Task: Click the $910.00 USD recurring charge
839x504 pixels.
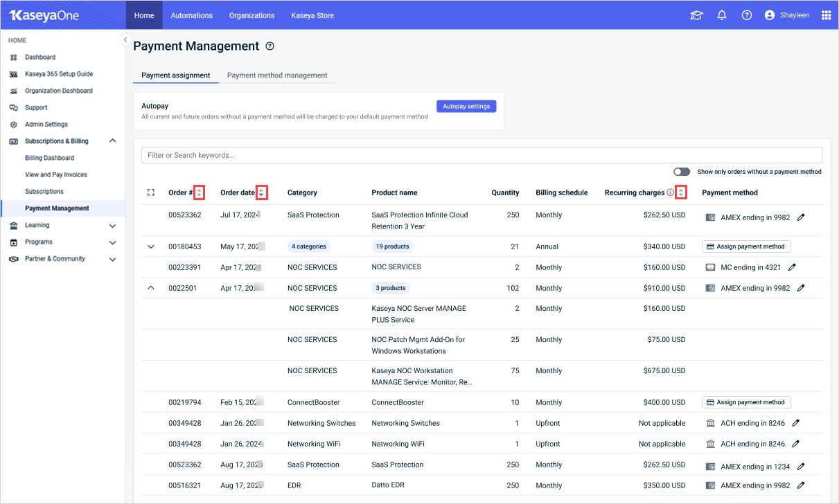Action: coord(663,288)
